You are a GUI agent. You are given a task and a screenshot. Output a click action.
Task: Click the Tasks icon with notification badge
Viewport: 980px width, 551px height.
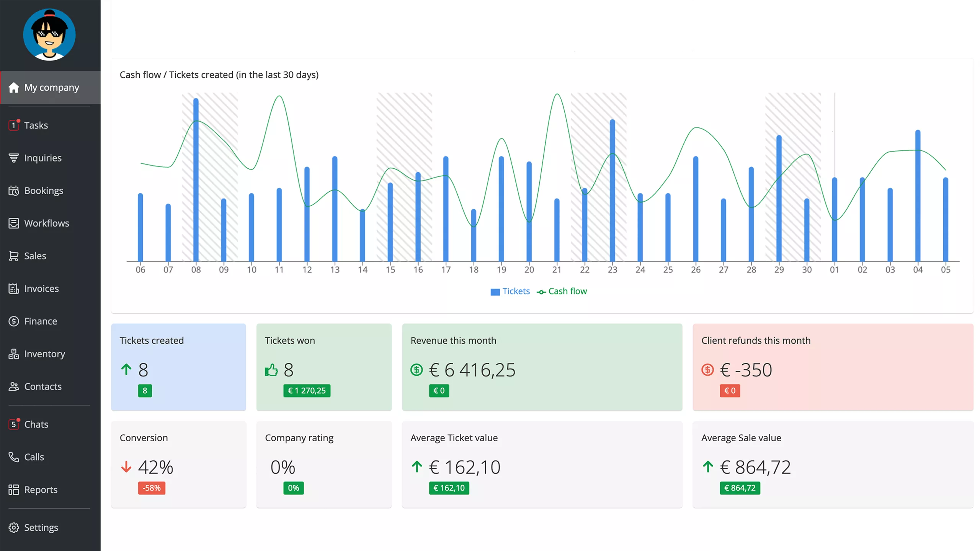click(x=14, y=125)
